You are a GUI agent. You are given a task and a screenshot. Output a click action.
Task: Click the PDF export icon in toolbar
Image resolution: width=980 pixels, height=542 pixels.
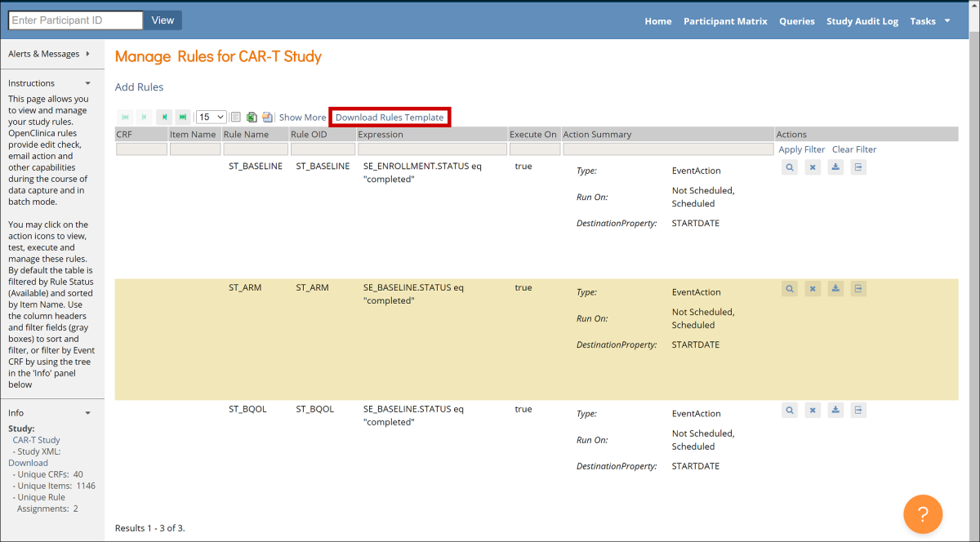[267, 118]
